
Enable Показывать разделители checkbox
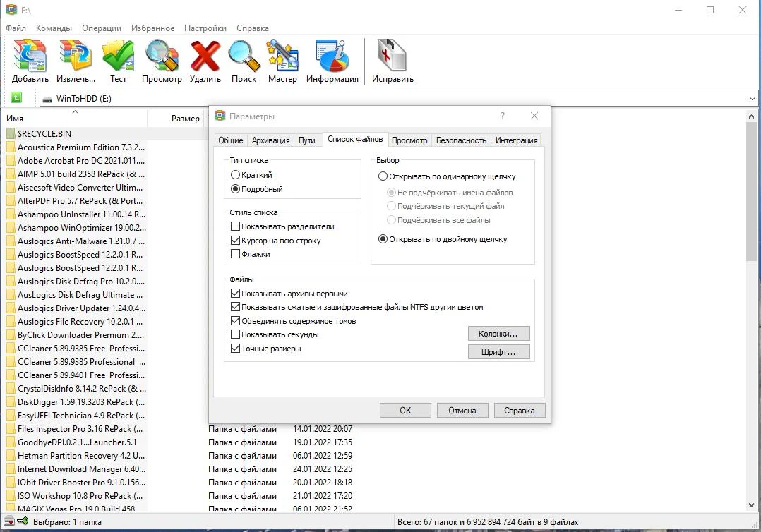pos(235,226)
